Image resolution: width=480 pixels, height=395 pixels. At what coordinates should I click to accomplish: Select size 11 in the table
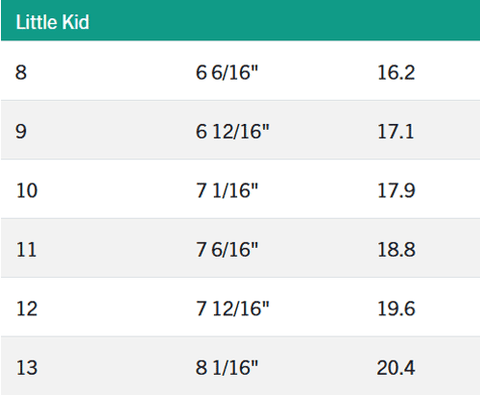pyautogui.click(x=26, y=250)
